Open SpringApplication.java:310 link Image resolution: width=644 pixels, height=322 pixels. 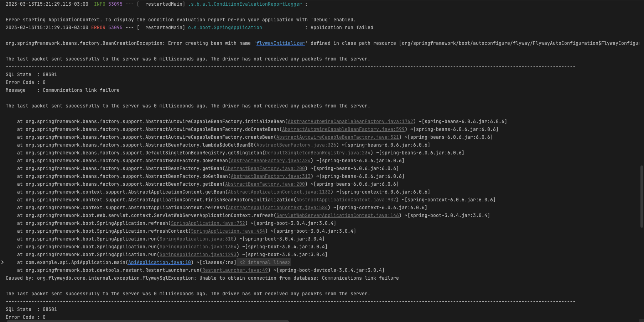(197, 239)
